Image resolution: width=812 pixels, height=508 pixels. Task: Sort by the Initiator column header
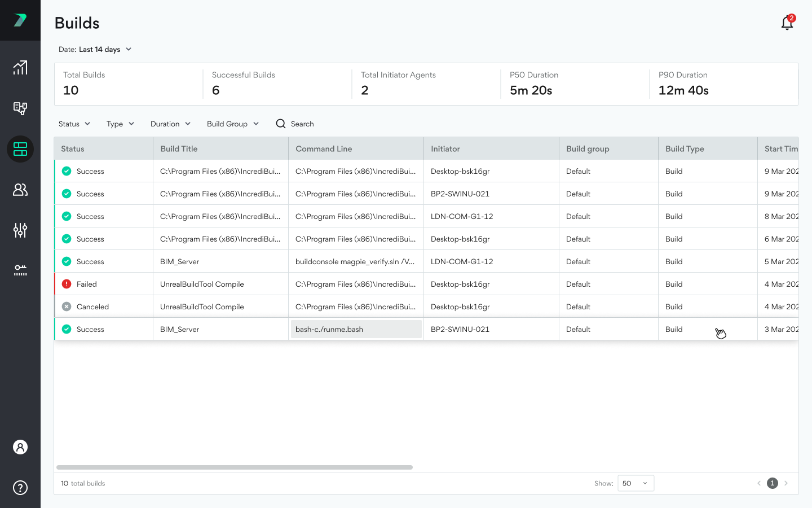pos(492,148)
